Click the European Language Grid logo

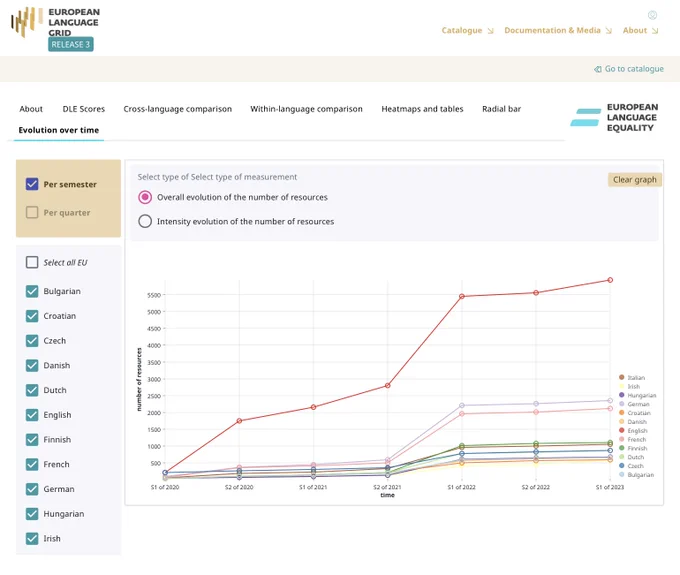coord(56,24)
